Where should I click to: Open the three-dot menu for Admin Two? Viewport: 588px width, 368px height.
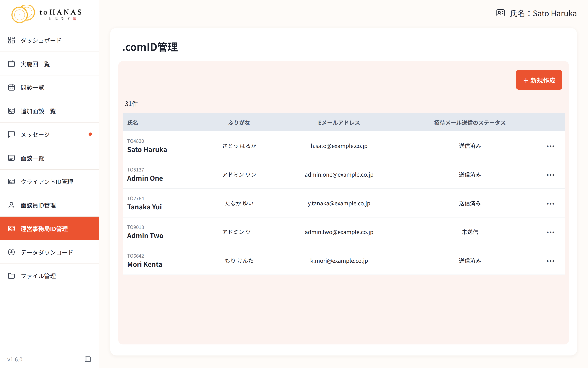[550, 232]
